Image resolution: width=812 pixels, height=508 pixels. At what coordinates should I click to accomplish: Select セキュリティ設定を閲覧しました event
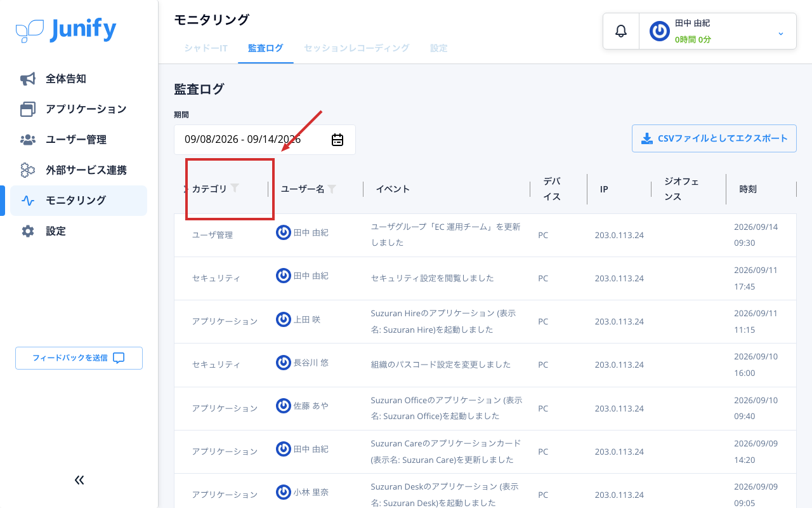(432, 278)
